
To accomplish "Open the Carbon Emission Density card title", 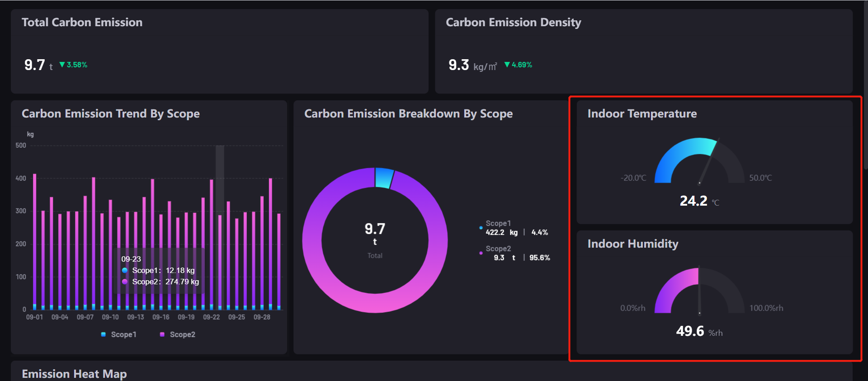I will click(513, 23).
